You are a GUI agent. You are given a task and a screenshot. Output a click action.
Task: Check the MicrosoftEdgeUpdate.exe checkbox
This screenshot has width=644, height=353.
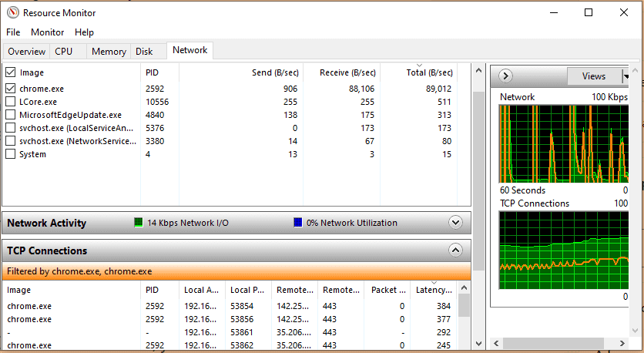10,115
